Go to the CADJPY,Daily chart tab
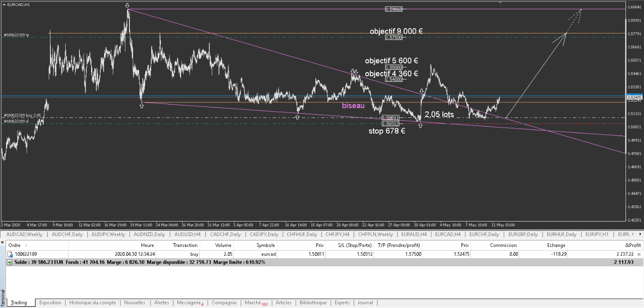Viewport: 644px width, 308px height. point(264,234)
